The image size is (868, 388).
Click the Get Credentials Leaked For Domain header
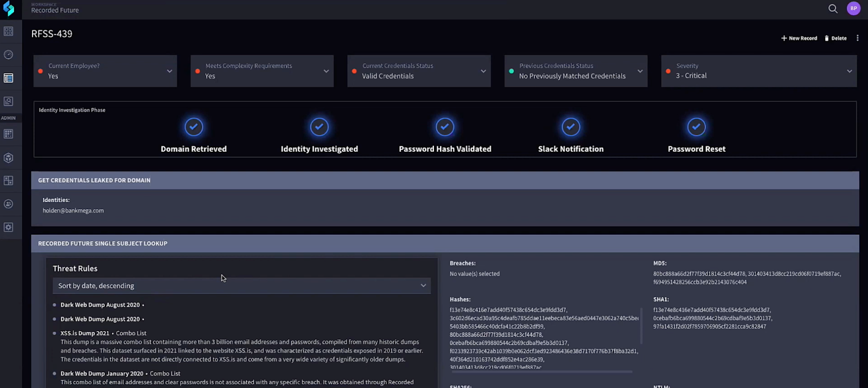pos(445,180)
